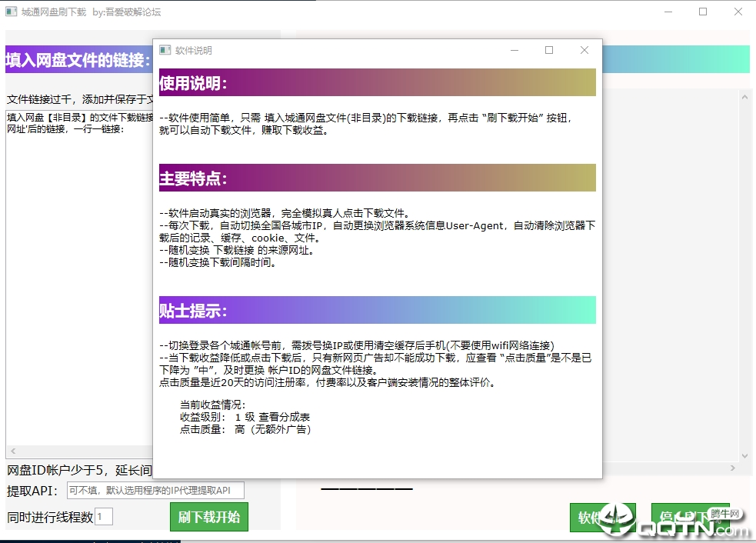Minimize the main 城通网盘刷下载 window
Image resolution: width=756 pixels, height=543 pixels.
[x=668, y=12]
